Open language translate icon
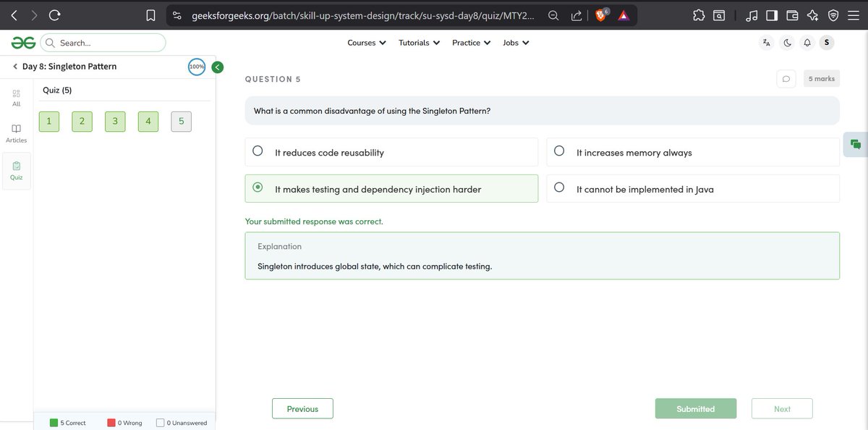This screenshot has height=430, width=868. (x=767, y=43)
